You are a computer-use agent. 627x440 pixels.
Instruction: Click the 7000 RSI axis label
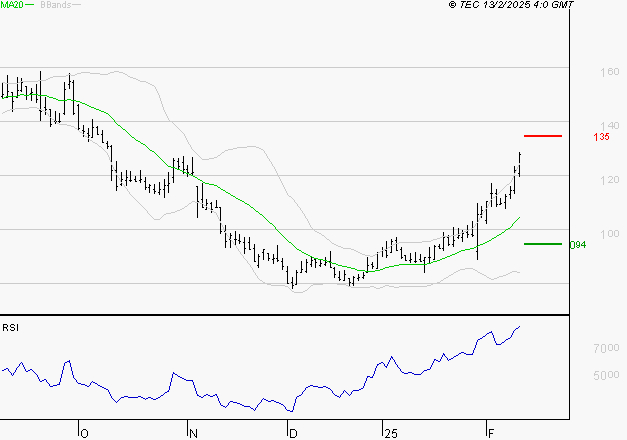pos(606,348)
